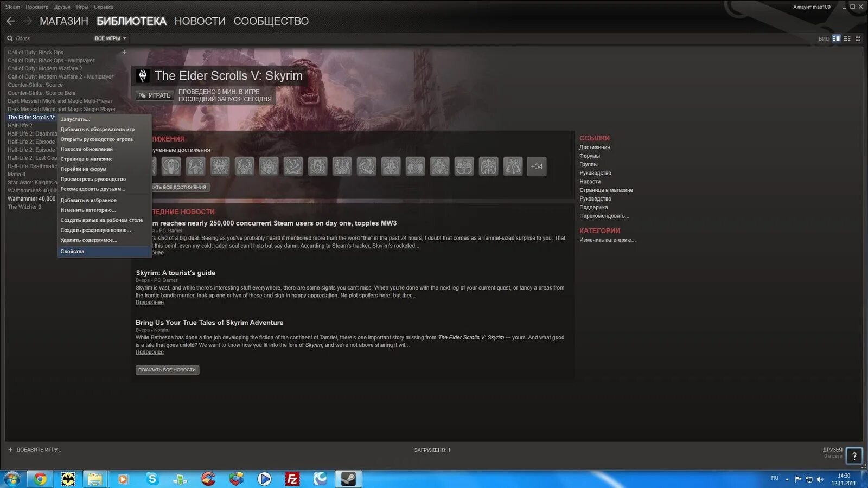Go to the "МАГАЗИН" tab
Viewport: 868px width, 488px height.
tap(64, 21)
